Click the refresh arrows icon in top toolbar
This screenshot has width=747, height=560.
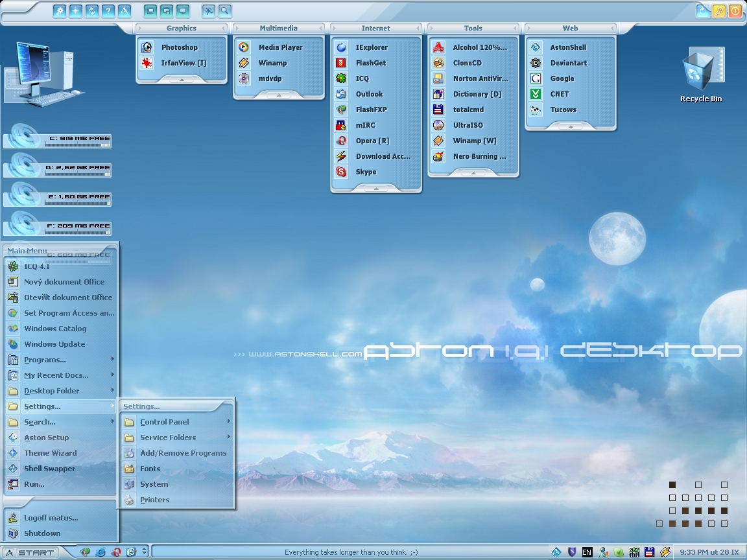click(92, 11)
